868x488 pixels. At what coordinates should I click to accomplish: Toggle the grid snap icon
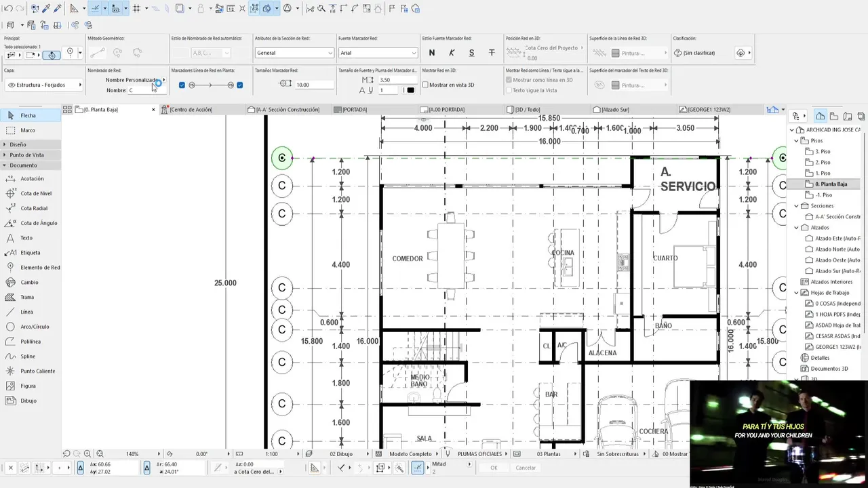[x=136, y=9]
